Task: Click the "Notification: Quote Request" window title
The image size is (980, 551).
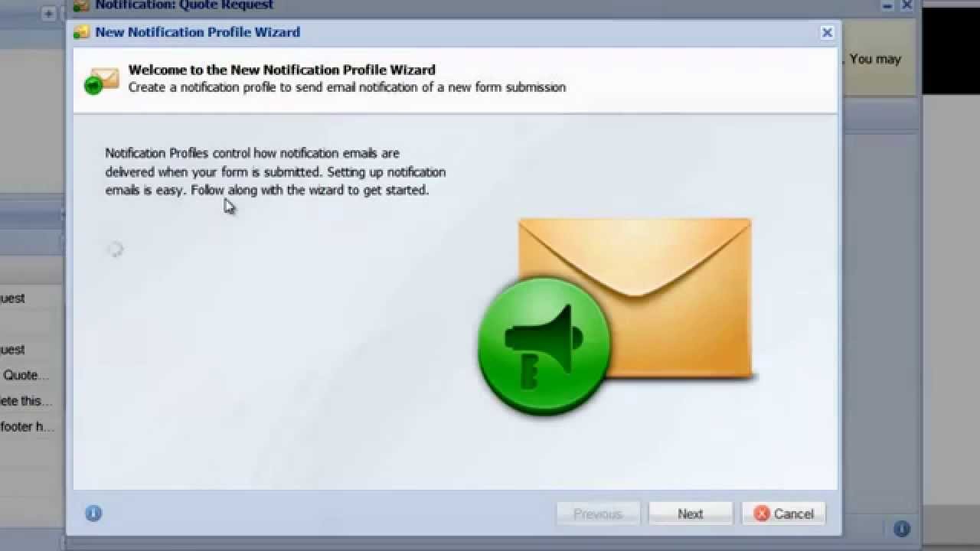Action: point(184,5)
